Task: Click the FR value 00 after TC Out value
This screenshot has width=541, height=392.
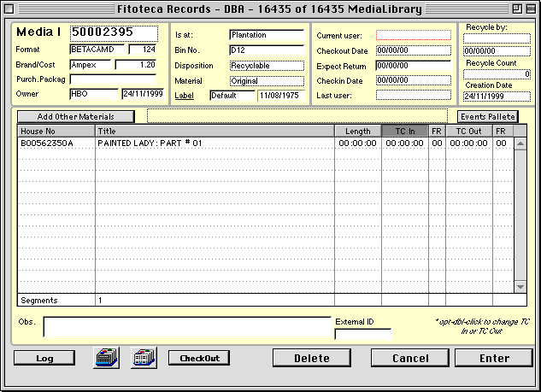Action: [501, 143]
